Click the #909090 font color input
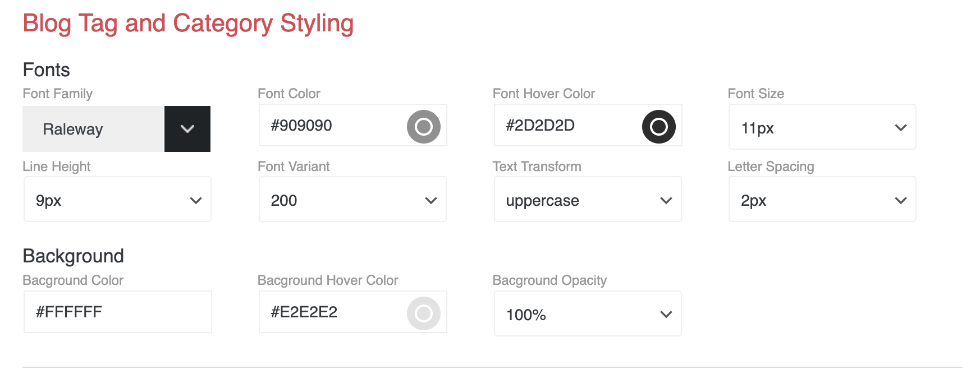The height and width of the screenshot is (388, 980). click(331, 126)
